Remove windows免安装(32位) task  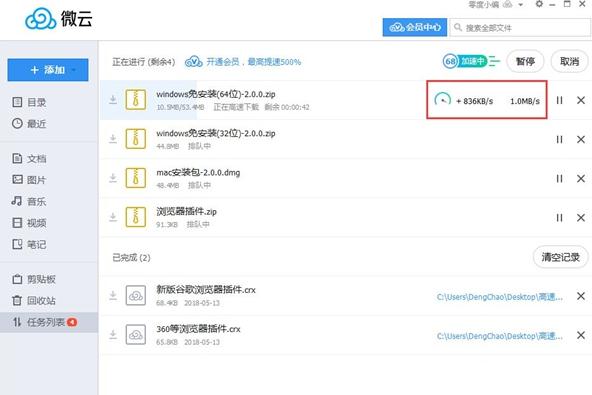click(x=581, y=140)
